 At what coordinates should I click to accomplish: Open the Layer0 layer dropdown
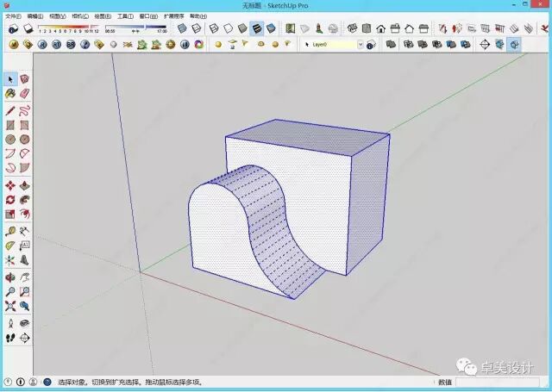coord(333,45)
